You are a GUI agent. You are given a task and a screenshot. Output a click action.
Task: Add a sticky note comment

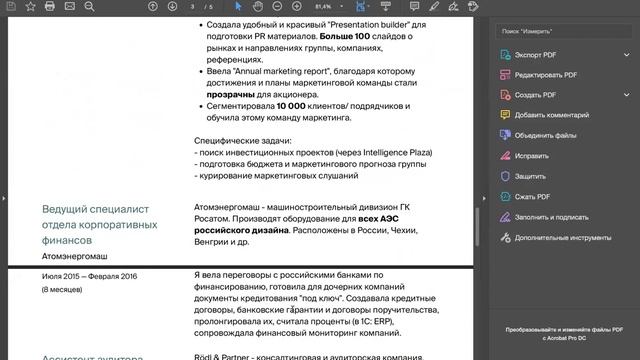click(414, 6)
